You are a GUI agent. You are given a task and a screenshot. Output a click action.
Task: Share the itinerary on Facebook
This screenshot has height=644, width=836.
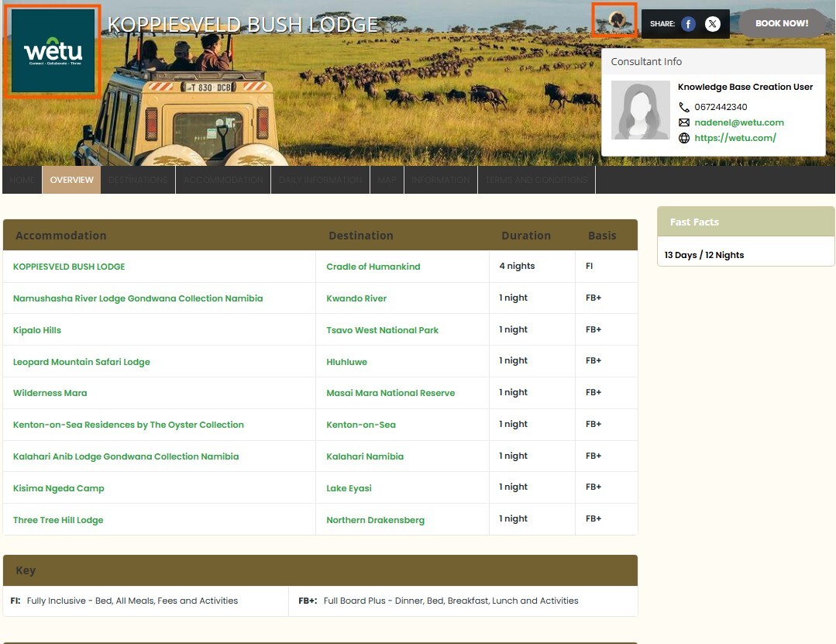[x=688, y=24]
